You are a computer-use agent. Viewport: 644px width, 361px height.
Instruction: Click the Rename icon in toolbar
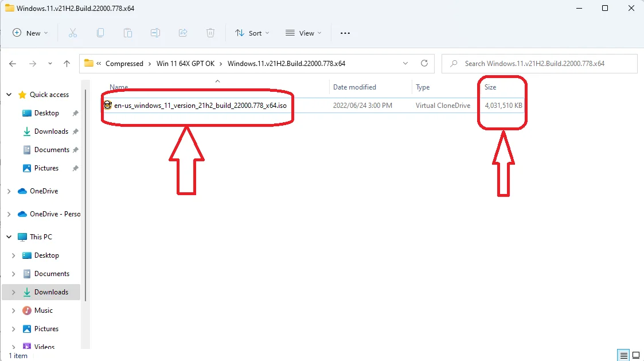pyautogui.click(x=155, y=33)
